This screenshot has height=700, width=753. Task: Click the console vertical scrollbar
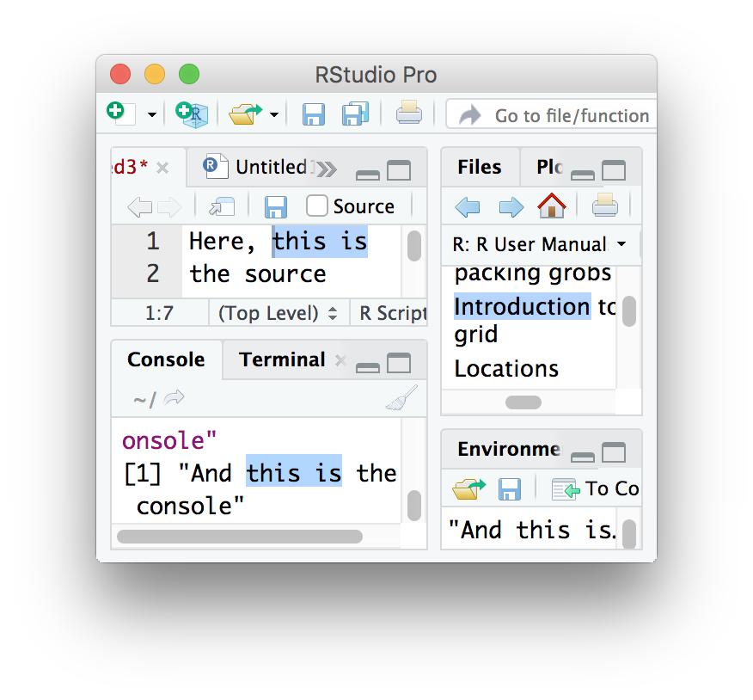click(x=414, y=506)
